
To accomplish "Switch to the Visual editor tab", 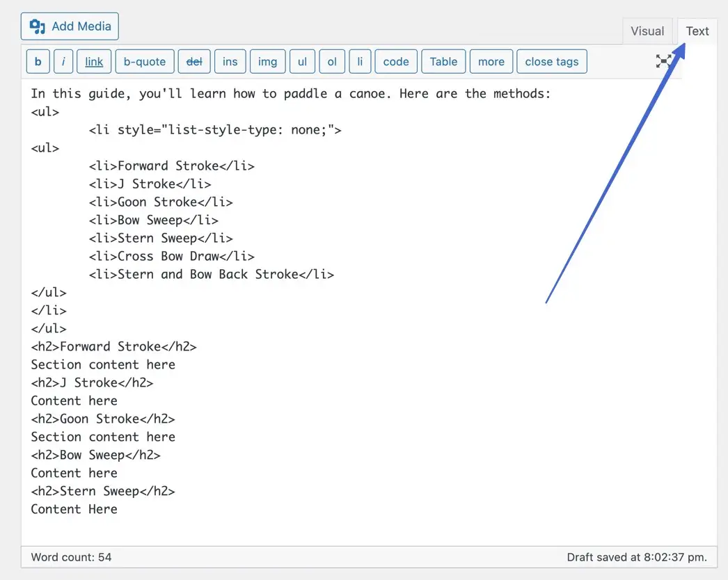I will pyautogui.click(x=647, y=31).
